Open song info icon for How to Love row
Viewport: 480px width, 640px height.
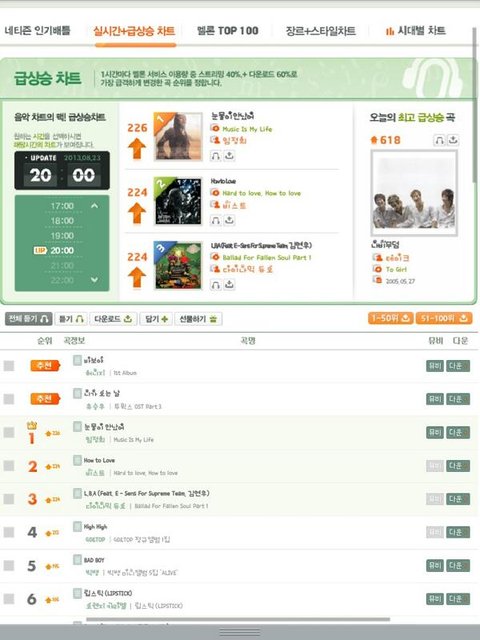(77, 460)
